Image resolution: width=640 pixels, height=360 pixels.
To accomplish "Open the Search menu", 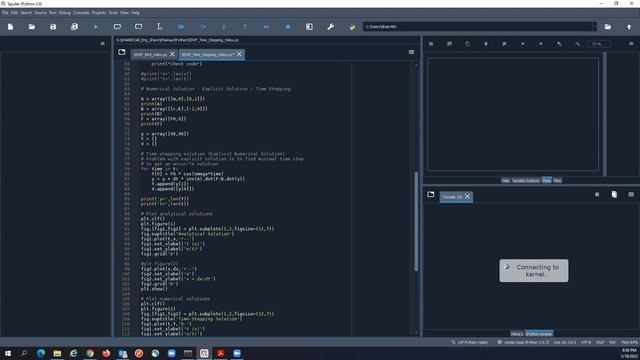I will click(26, 13).
